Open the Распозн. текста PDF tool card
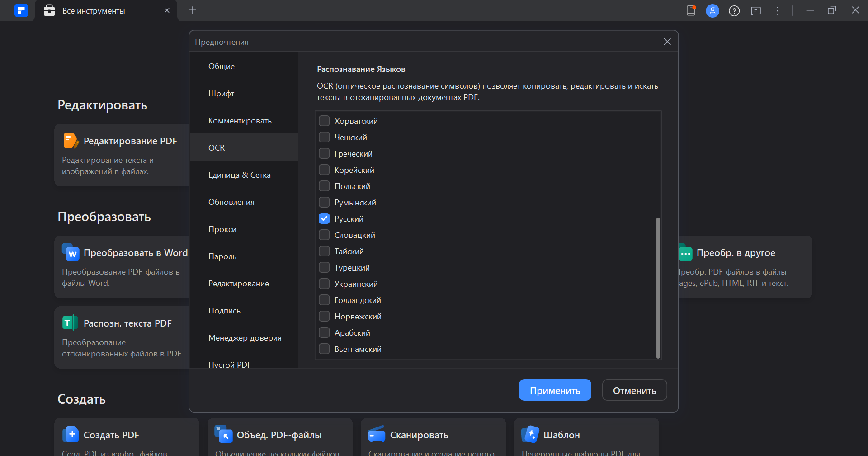 pyautogui.click(x=122, y=337)
